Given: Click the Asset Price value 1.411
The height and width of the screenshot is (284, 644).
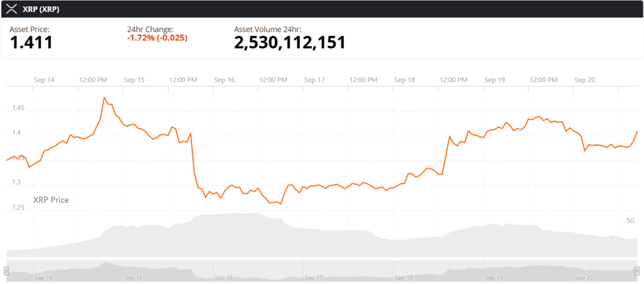Looking at the screenshot, I should [31, 43].
